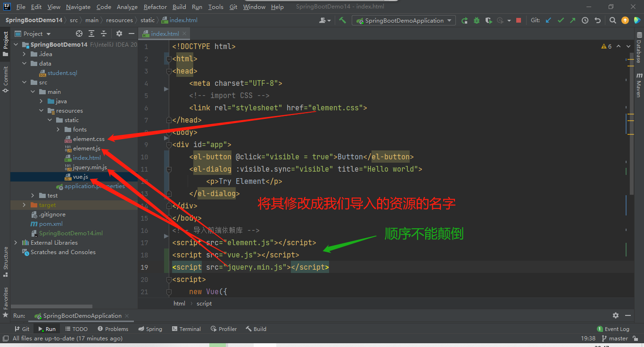
Task: Select element.css file in tree
Action: pyautogui.click(x=84, y=139)
